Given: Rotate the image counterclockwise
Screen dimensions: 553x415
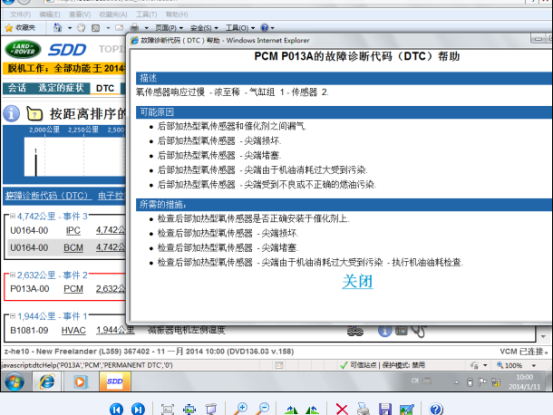Looking at the screenshot, I should click(x=291, y=410).
